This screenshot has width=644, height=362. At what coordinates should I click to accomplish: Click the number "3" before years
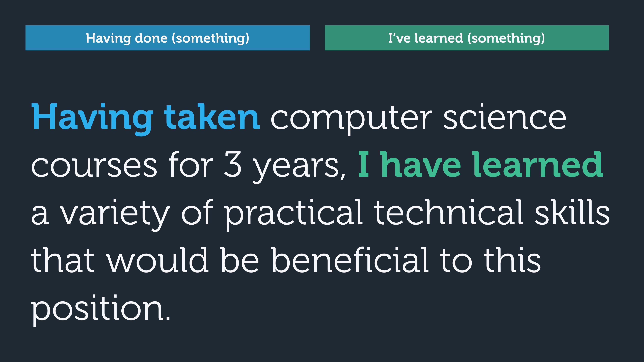(232, 165)
